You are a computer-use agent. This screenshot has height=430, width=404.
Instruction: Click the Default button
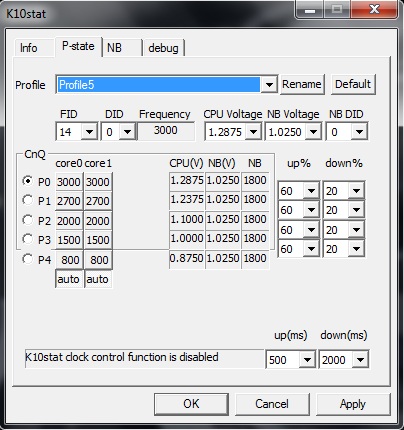click(353, 84)
